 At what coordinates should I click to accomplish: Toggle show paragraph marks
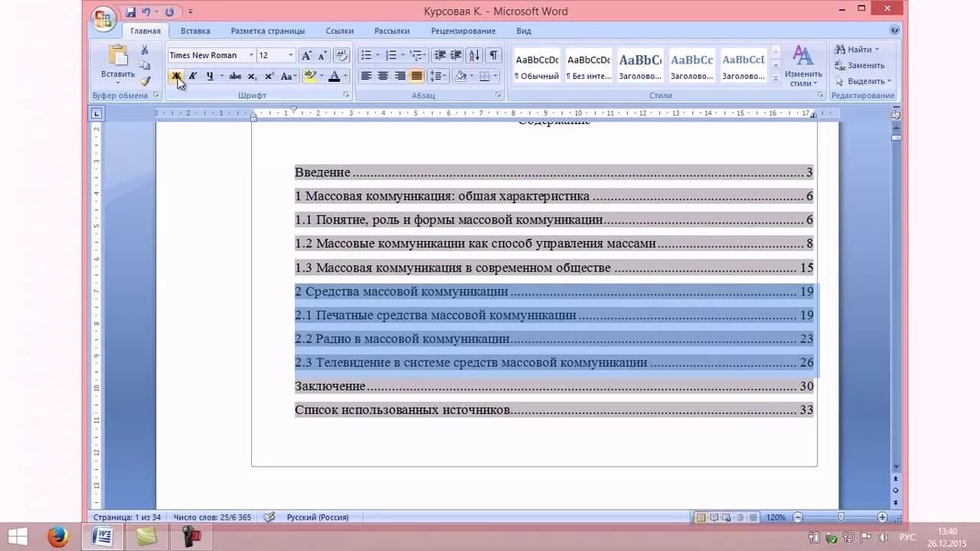494,55
